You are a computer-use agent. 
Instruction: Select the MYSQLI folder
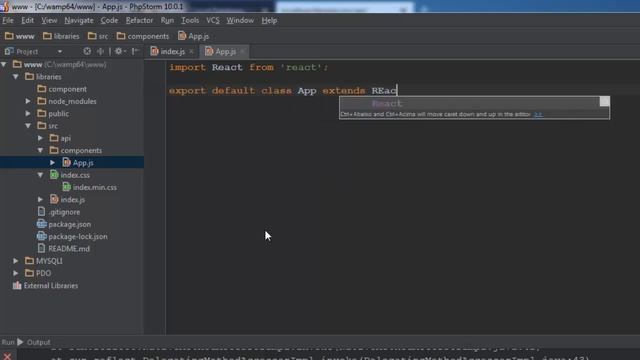[x=44, y=261]
